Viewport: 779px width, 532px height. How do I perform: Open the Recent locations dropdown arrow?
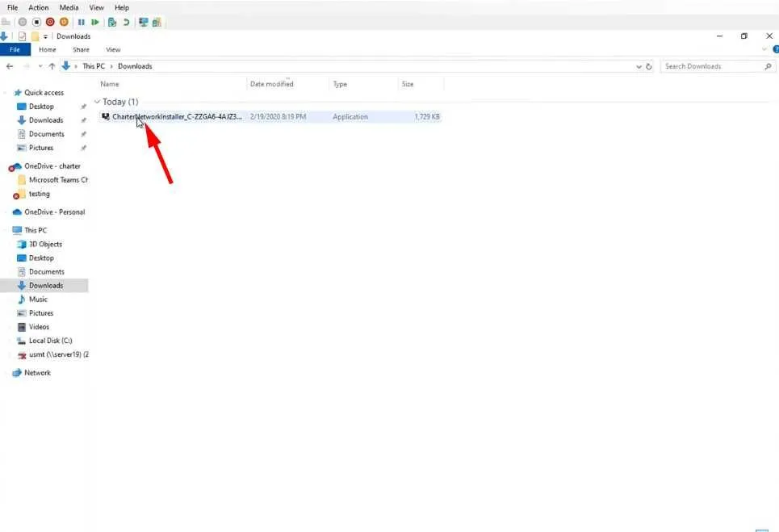[x=40, y=66]
